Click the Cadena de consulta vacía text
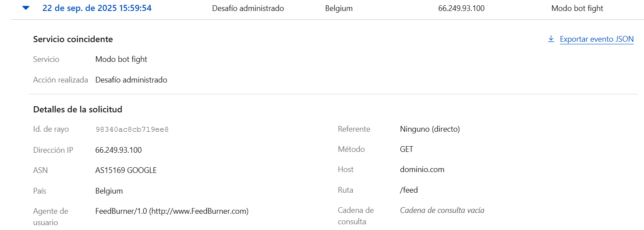The width and height of the screenshot is (644, 230). tap(442, 210)
